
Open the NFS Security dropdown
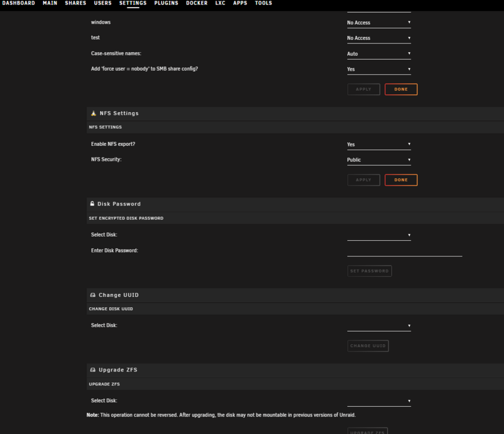coord(378,160)
